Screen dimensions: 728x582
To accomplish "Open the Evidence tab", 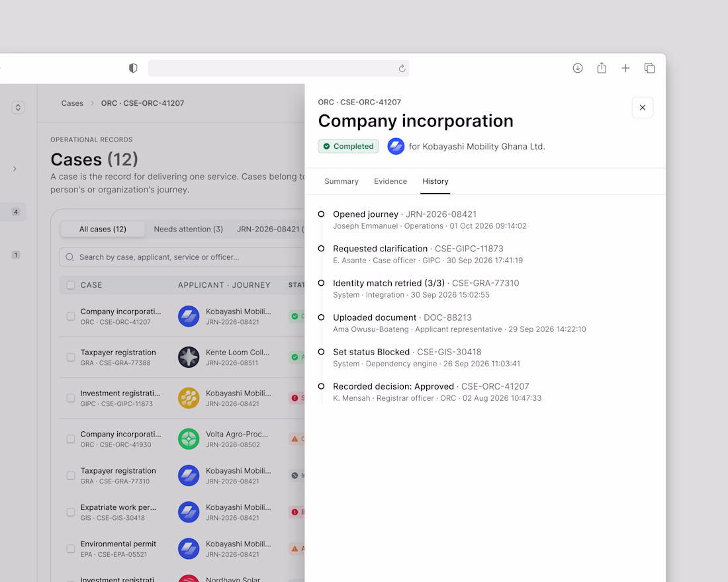I will pyautogui.click(x=390, y=181).
